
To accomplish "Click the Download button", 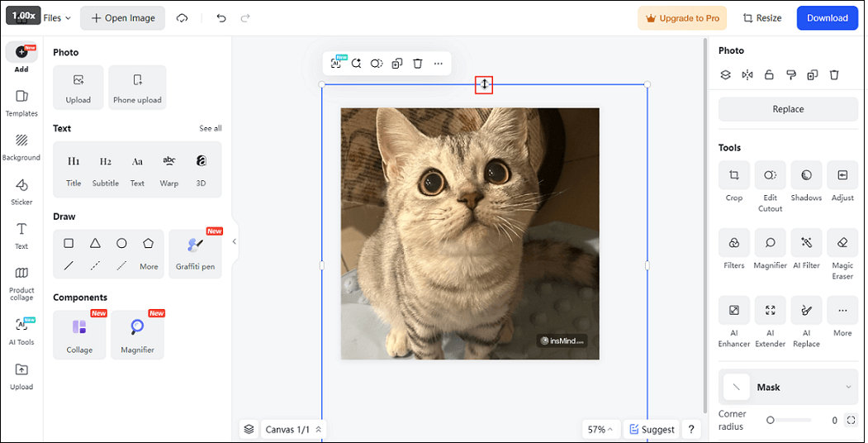I will [827, 18].
